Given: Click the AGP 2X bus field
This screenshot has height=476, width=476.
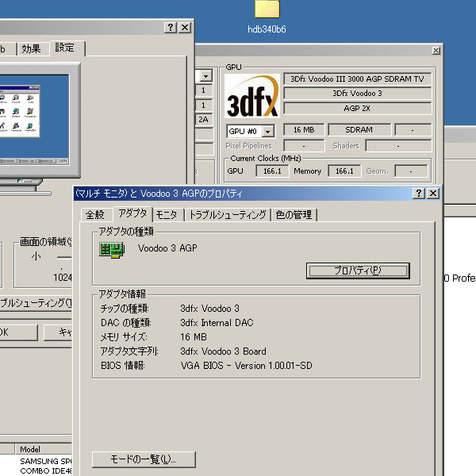Looking at the screenshot, I should pos(357,109).
